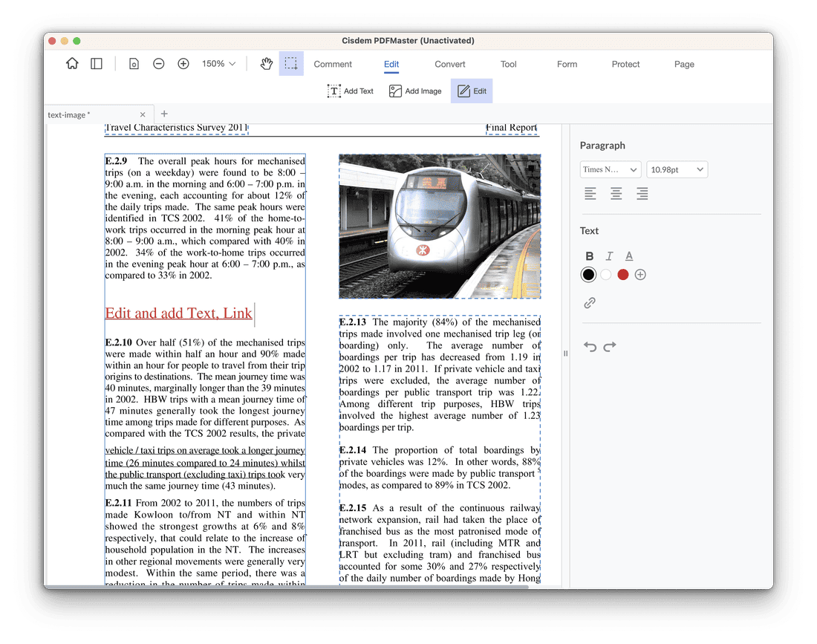Screen dimensions: 817x644
Task: Toggle Underline text formatting
Action: click(629, 256)
